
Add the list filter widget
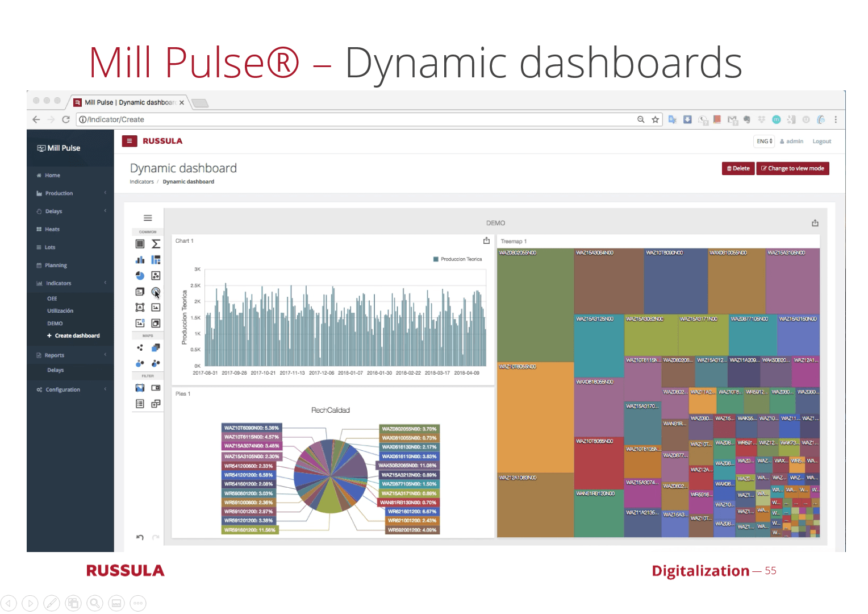(x=140, y=404)
